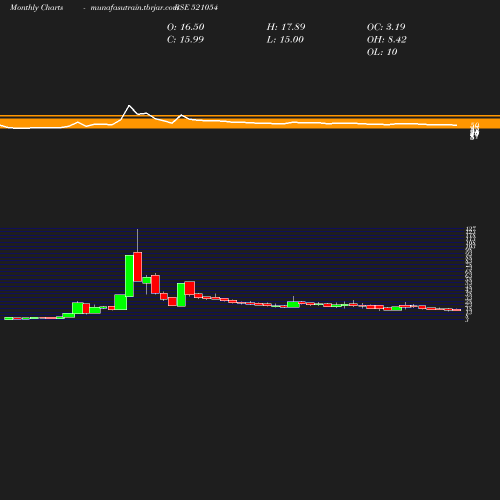Click the highest peak of the white indicator line
500x500 pixels.
129,106
